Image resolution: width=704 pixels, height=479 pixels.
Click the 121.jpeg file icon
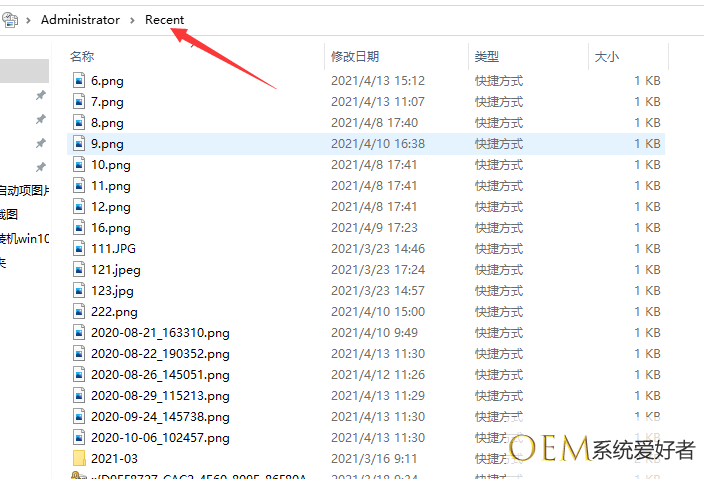[80, 270]
